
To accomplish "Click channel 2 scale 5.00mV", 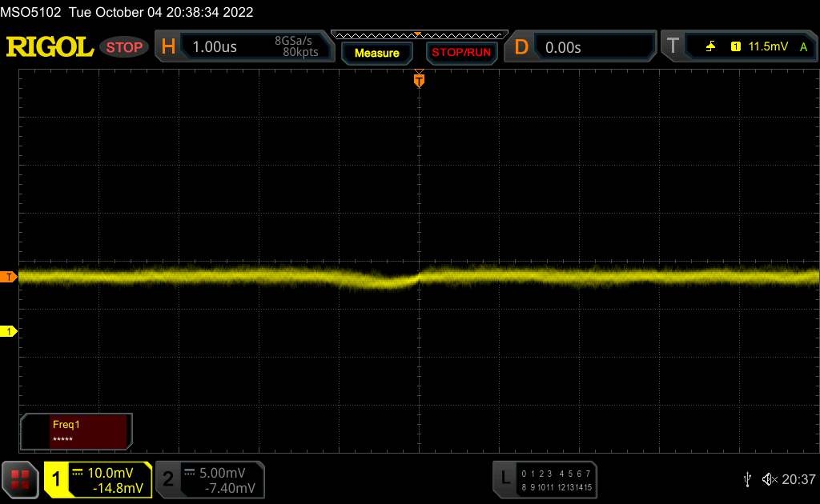I will point(223,473).
